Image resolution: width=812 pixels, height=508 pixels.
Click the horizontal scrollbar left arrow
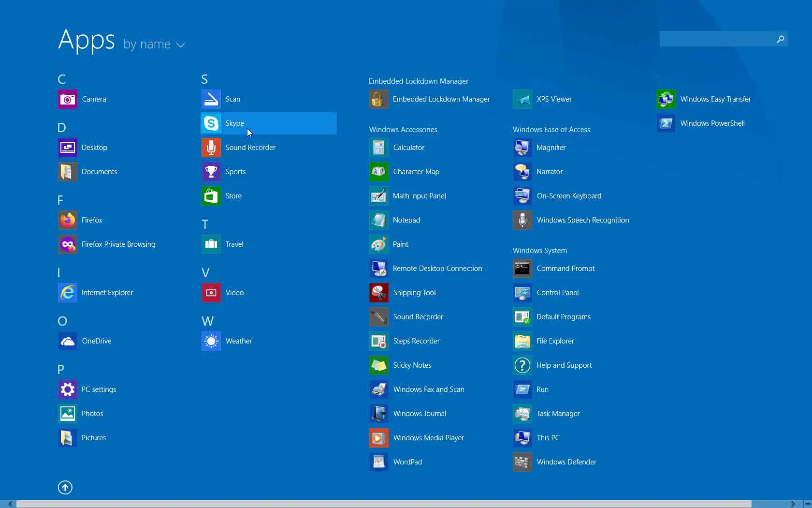pos(10,504)
